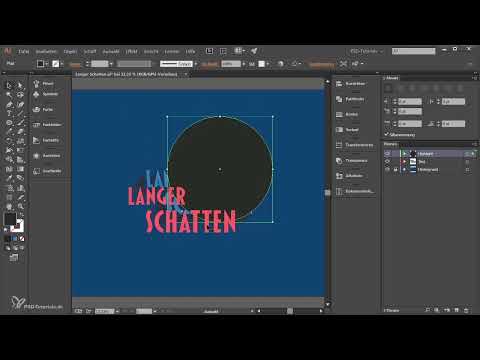The width and height of the screenshot is (480, 360).
Task: Click the Arrange Documents icon in the menu bar
Action: click(239, 51)
